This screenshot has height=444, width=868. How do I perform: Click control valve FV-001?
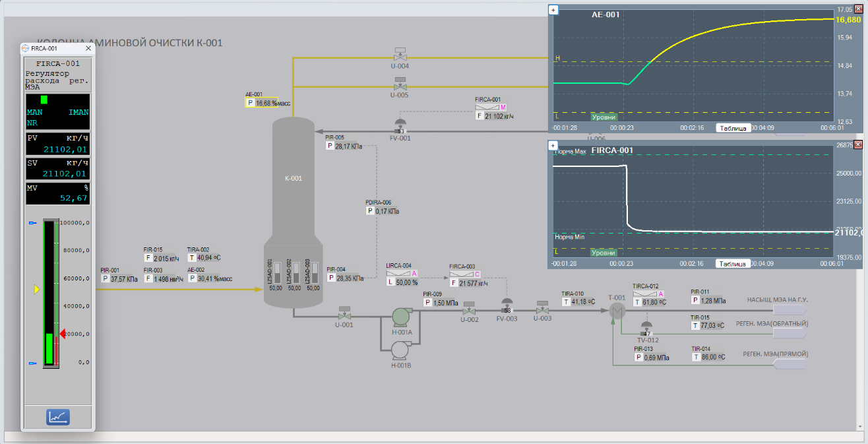pyautogui.click(x=400, y=126)
